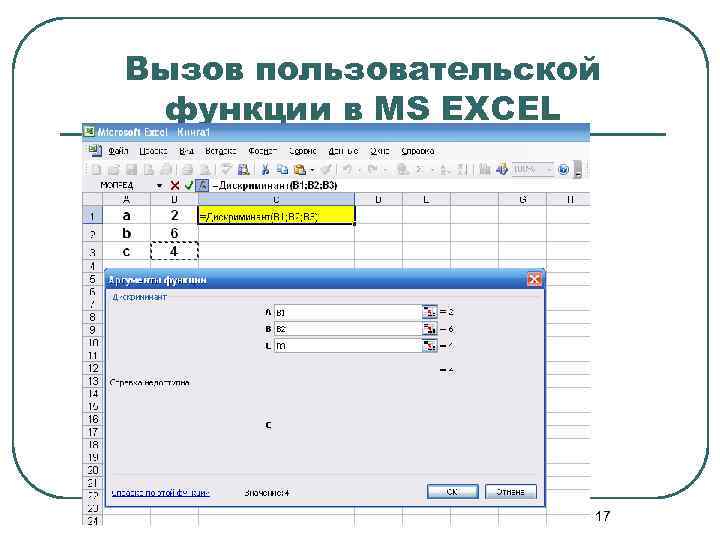Click the red Cancel X in the formula bar
Viewport: 720px width, 540px height.
pyautogui.click(x=174, y=186)
